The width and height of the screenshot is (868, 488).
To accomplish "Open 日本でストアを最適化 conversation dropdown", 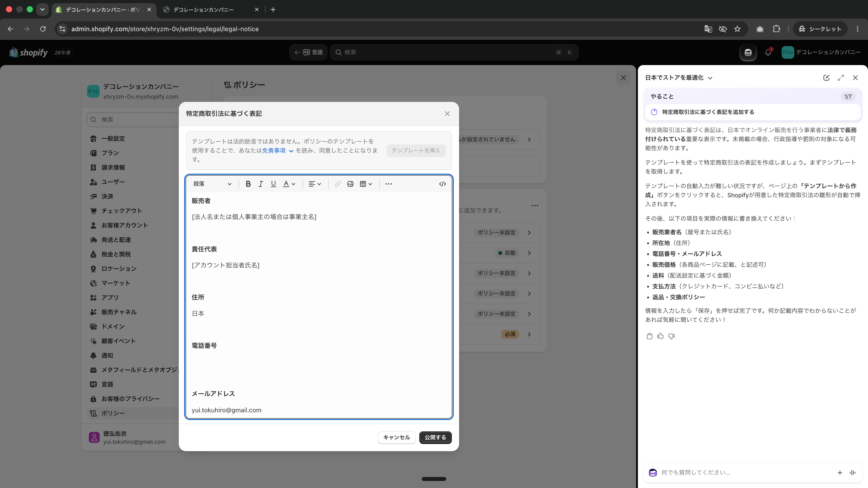I will pos(679,78).
